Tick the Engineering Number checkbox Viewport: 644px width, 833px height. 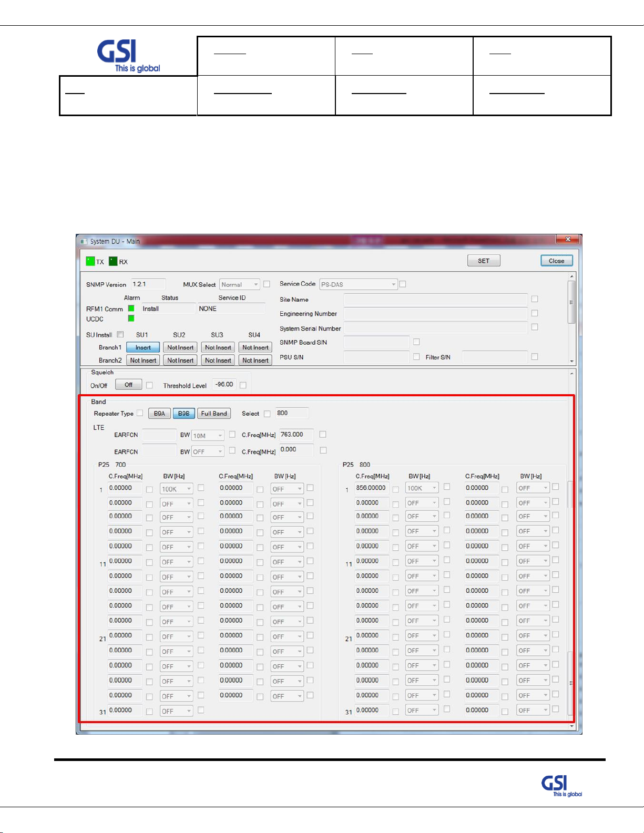tap(535, 313)
